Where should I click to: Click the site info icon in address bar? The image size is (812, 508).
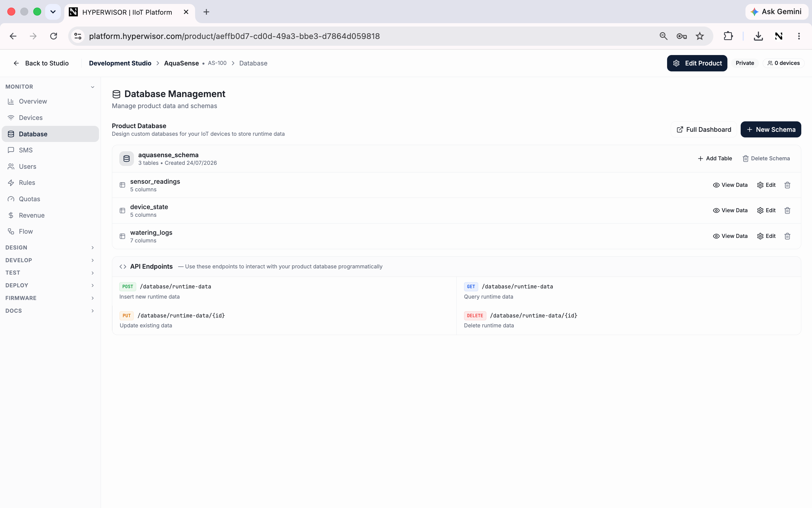coord(78,36)
